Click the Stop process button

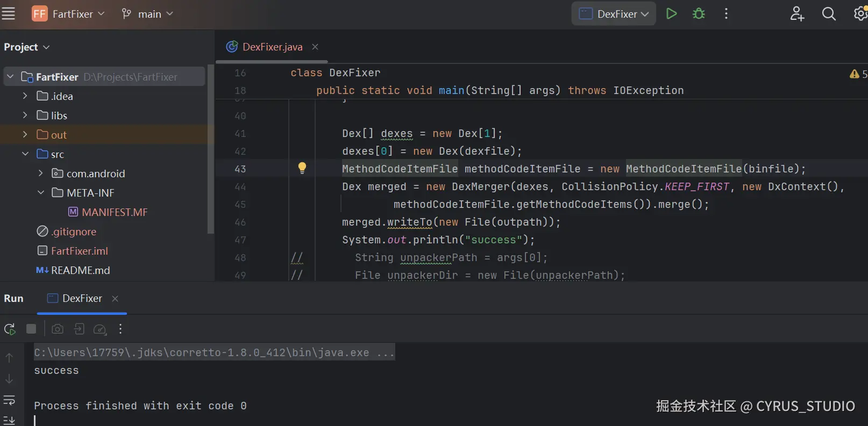click(x=31, y=329)
